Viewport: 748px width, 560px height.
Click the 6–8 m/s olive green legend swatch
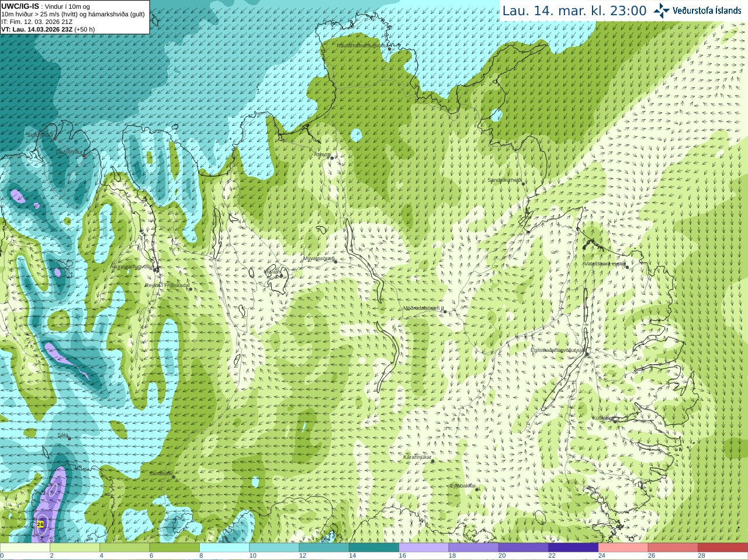click(x=175, y=548)
